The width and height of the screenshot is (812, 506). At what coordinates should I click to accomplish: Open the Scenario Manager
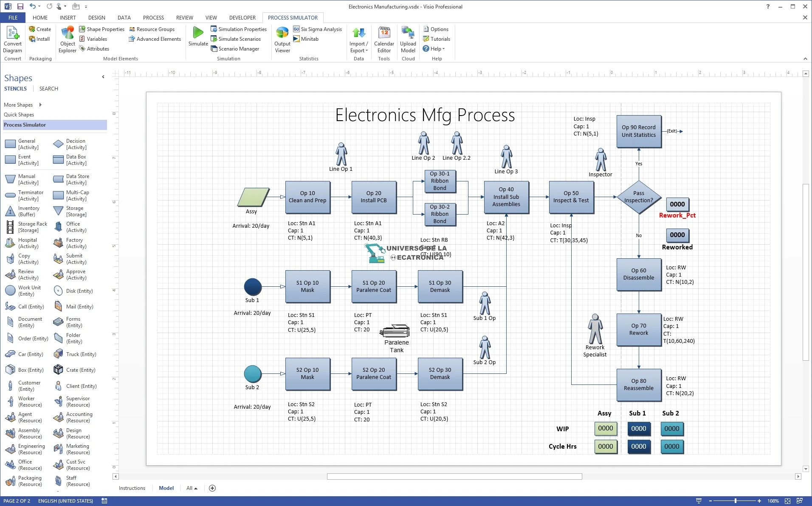pos(235,49)
